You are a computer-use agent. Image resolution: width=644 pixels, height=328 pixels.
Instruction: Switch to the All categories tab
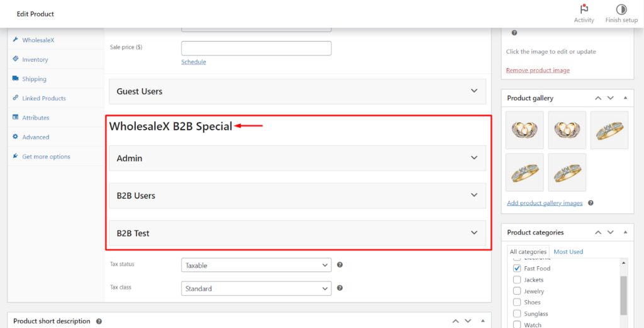(x=528, y=252)
